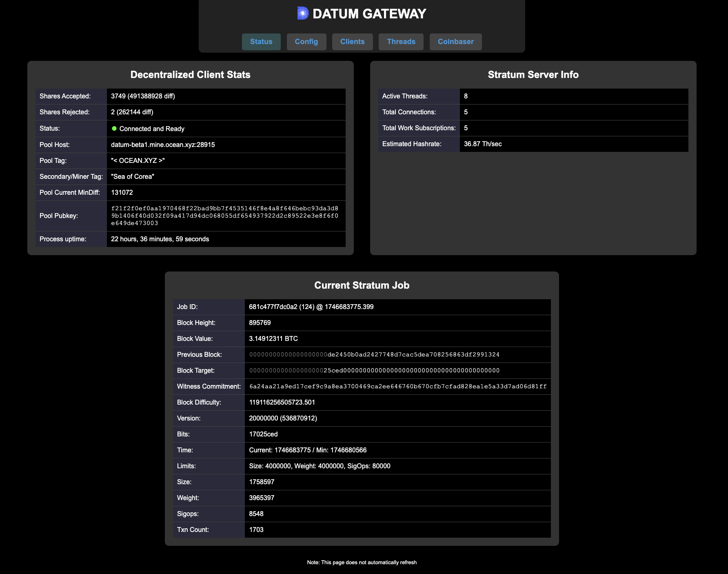Open the Coinbaser tab

456,42
